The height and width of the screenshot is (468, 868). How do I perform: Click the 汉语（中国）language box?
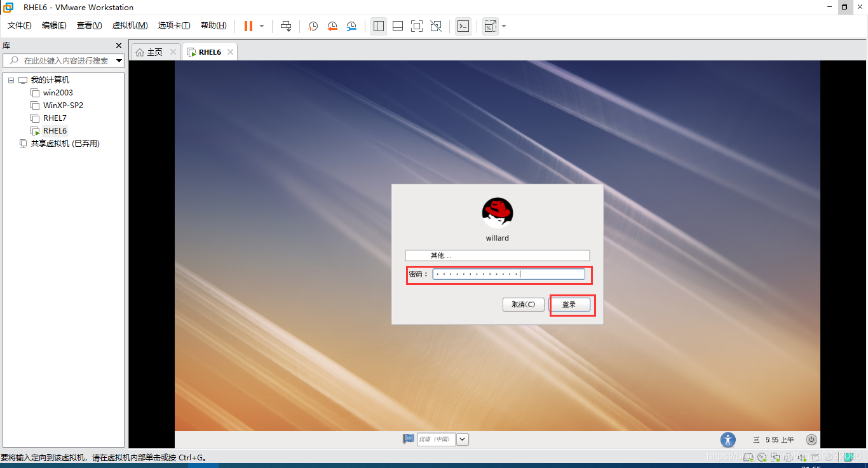click(x=436, y=439)
